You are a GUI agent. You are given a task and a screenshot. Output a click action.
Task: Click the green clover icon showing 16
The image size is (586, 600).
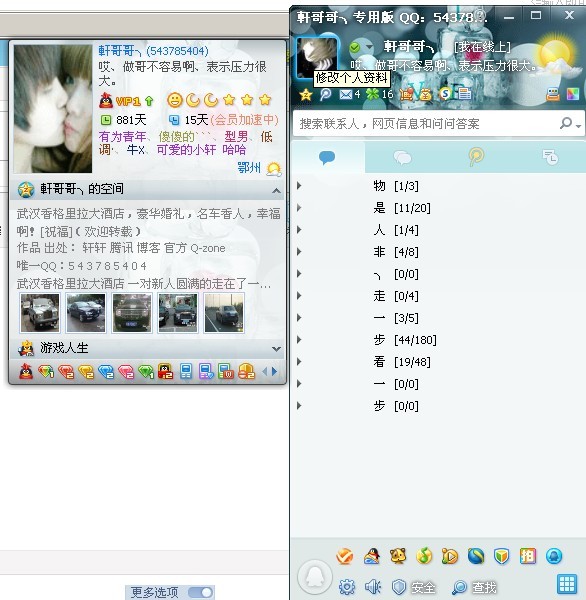tap(372, 94)
